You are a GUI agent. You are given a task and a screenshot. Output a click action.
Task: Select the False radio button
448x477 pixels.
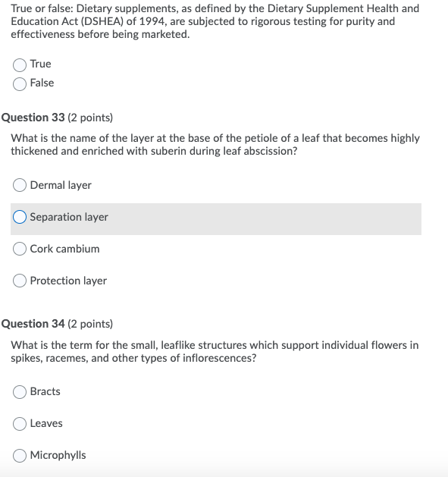[20, 84]
